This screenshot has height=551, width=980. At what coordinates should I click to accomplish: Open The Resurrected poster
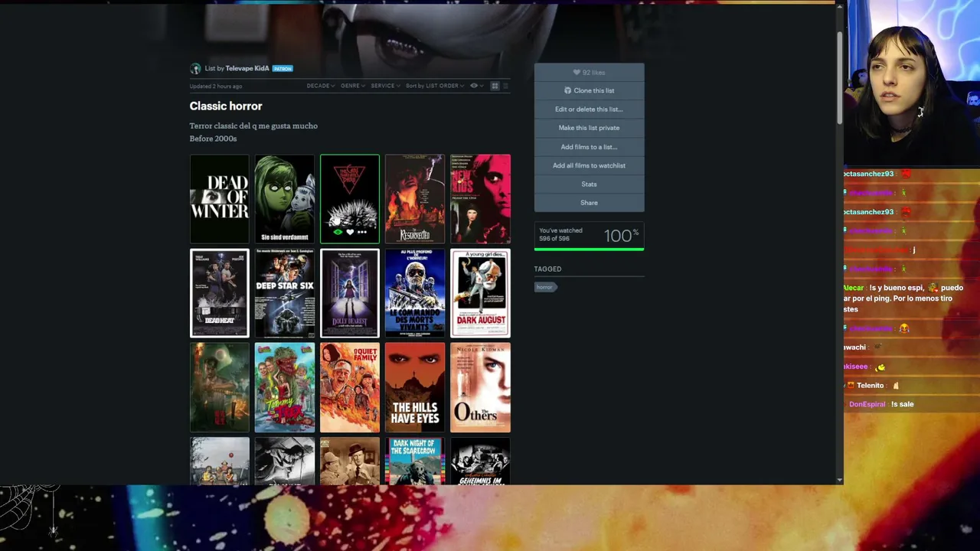click(x=415, y=199)
